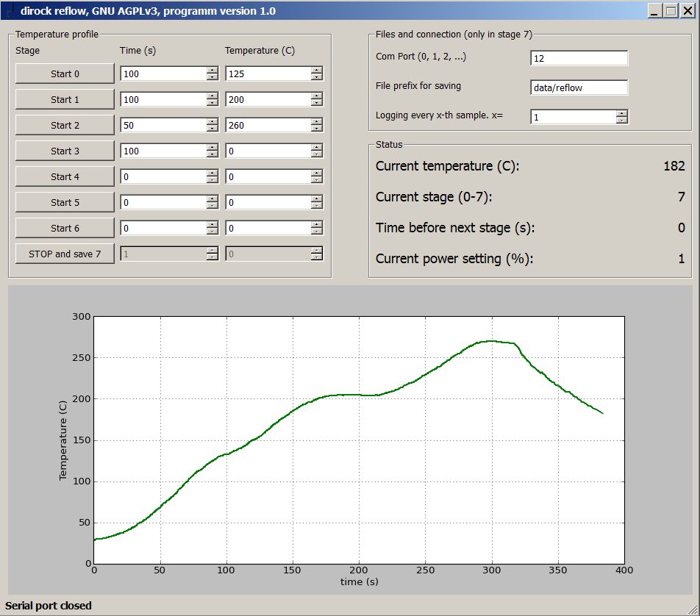Increase Start 0 temperature with up arrow
The image size is (700, 616).
317,70
